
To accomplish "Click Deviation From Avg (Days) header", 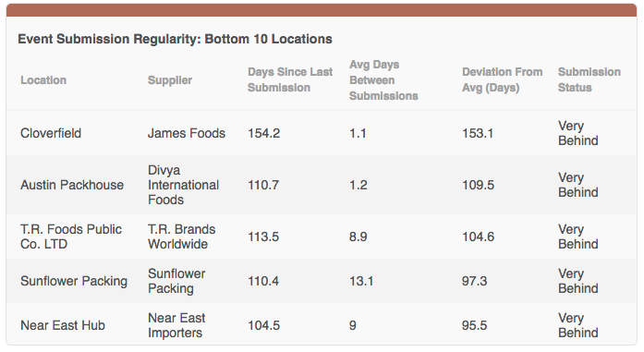I will click(x=503, y=79).
